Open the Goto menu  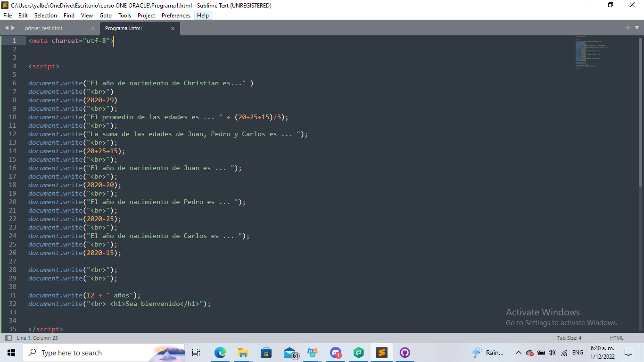pyautogui.click(x=106, y=16)
